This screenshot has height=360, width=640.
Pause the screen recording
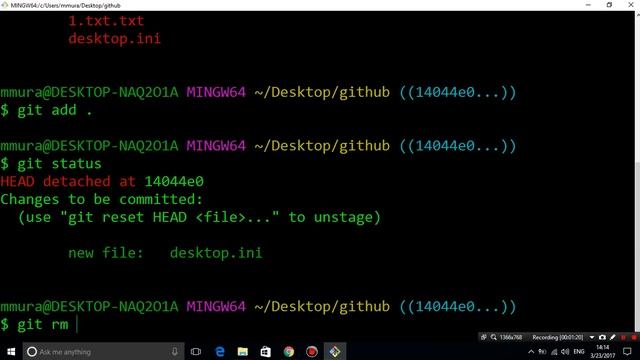click(x=623, y=337)
